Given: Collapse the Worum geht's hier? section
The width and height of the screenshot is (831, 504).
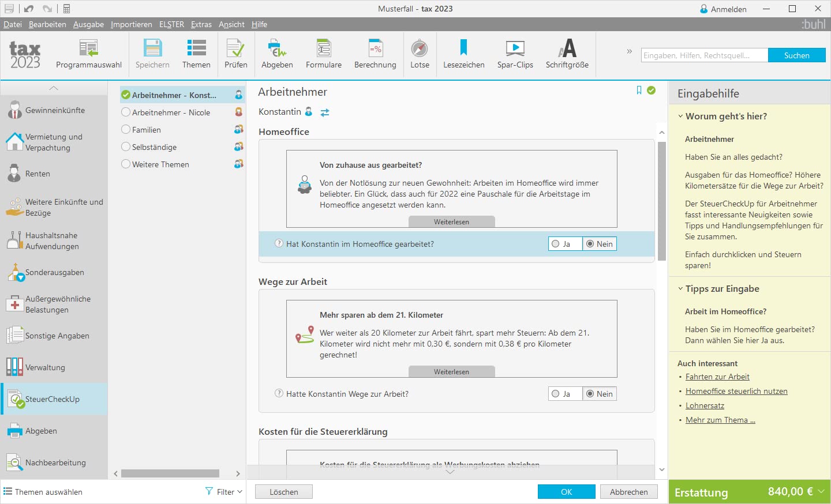Looking at the screenshot, I should (x=680, y=116).
